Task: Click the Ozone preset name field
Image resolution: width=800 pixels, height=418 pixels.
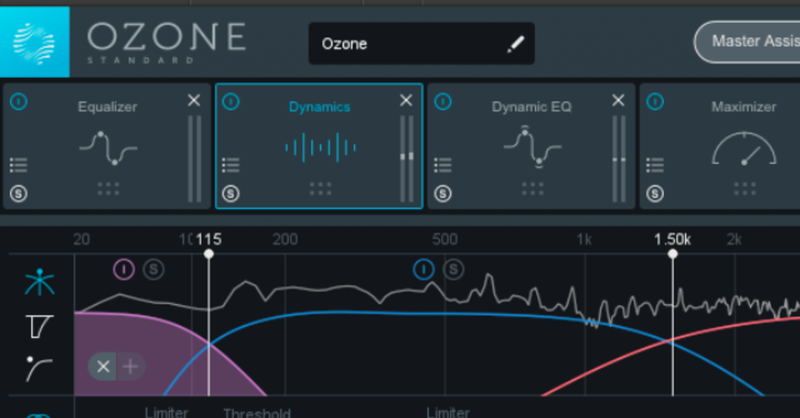Action: pyautogui.click(x=421, y=43)
